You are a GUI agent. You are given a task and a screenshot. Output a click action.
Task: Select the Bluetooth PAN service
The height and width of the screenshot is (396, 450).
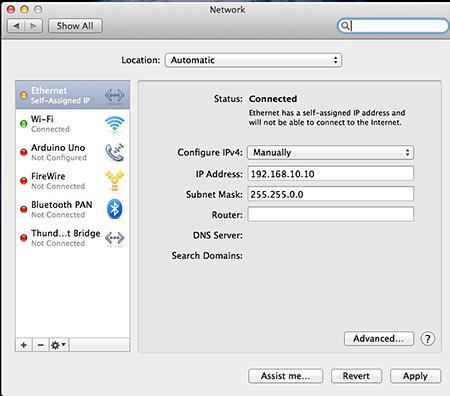pyautogui.click(x=73, y=209)
